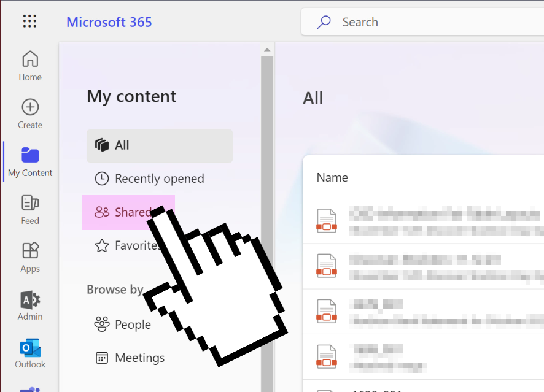Click the Microsoft 365 title link
The image size is (544, 392).
tap(109, 22)
